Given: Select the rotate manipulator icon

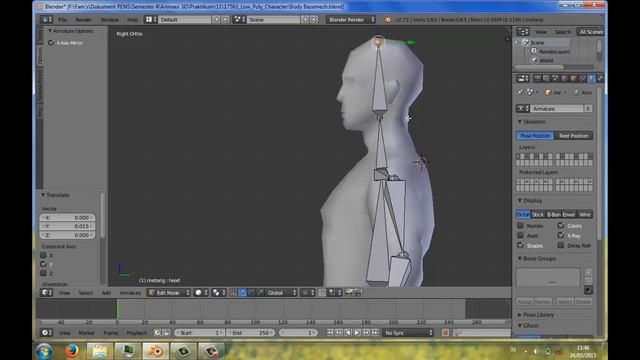Looking at the screenshot, I should [251, 293].
